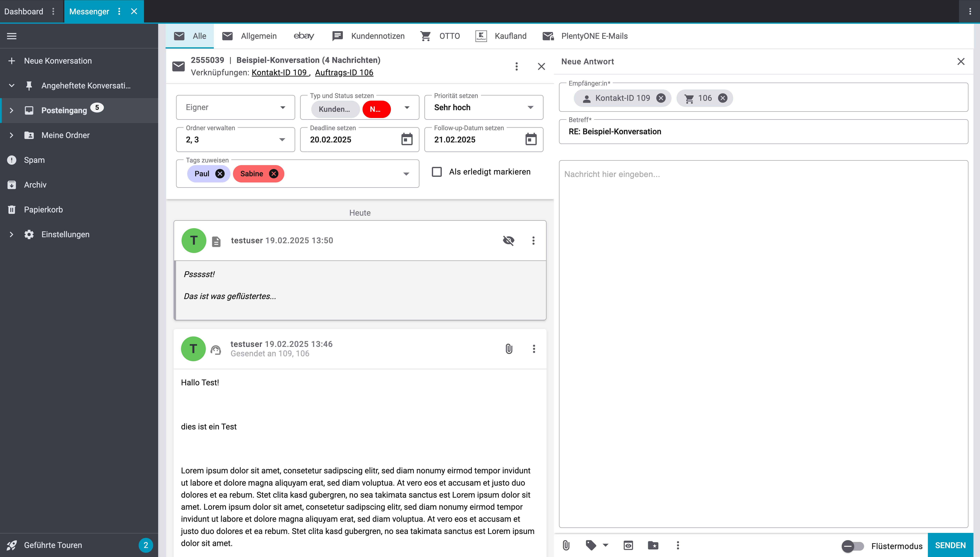Viewport: 980px width, 557px height.
Task: Open the Auftrags-ID 106 link
Action: (344, 73)
